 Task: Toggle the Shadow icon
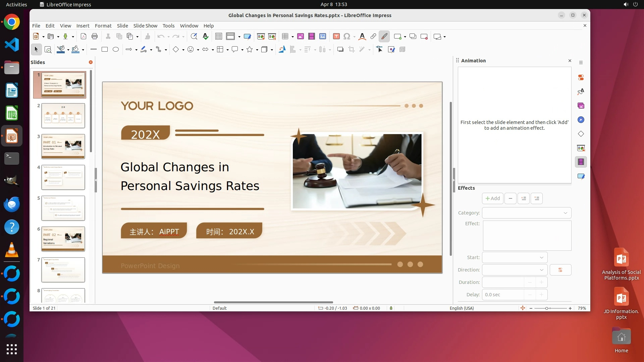(340, 50)
